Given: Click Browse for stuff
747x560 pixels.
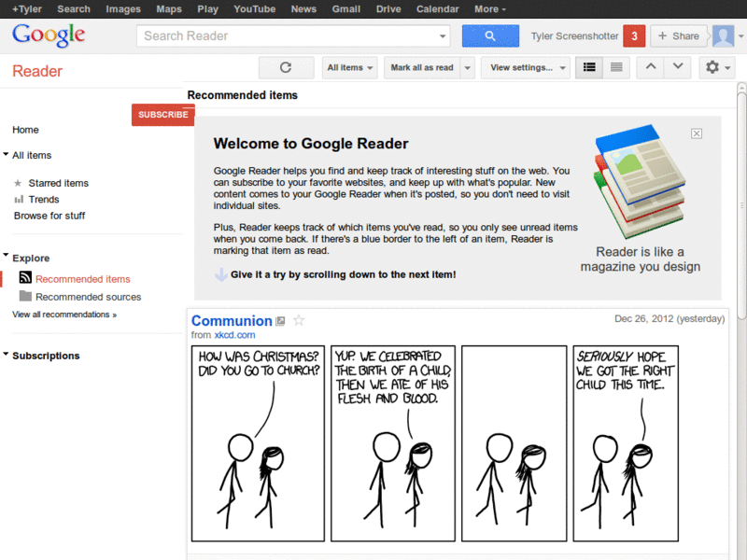Looking at the screenshot, I should 49,216.
